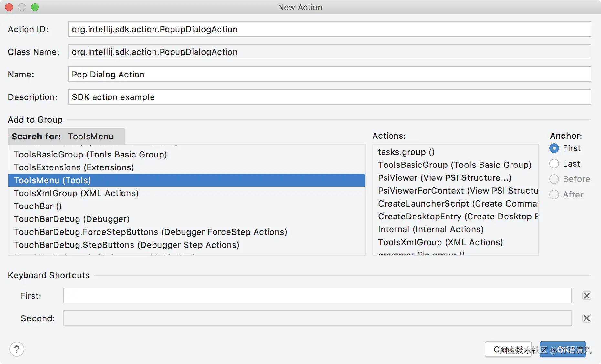Select PsiViewer (View PSI Structure...) action

click(456, 178)
